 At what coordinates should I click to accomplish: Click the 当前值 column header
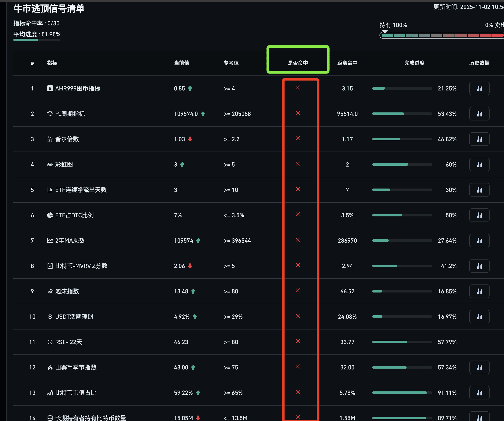(181, 63)
